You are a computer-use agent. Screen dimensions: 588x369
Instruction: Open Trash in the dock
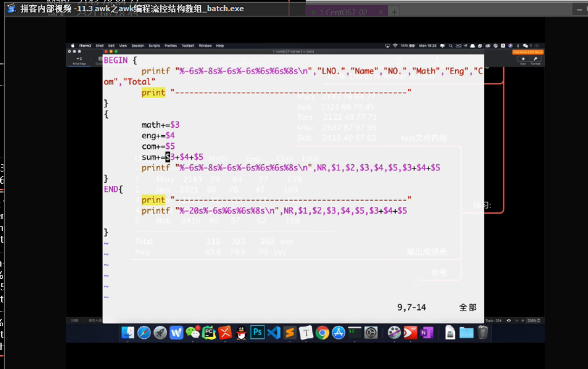click(483, 333)
